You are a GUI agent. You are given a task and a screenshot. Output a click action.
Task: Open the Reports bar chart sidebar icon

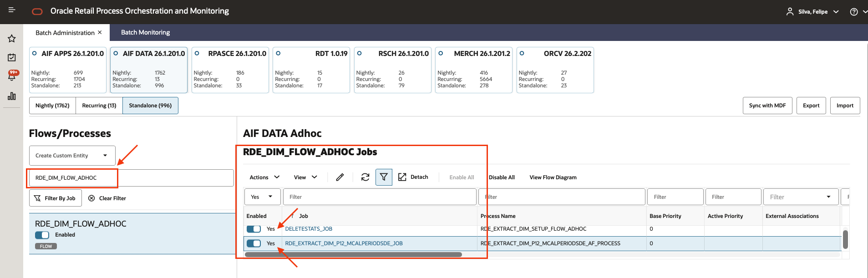(x=12, y=96)
